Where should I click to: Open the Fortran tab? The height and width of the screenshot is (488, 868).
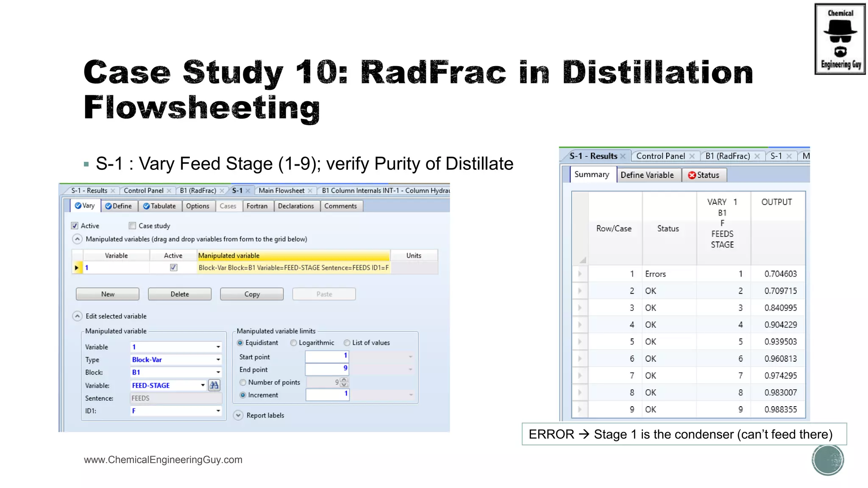pyautogui.click(x=257, y=206)
